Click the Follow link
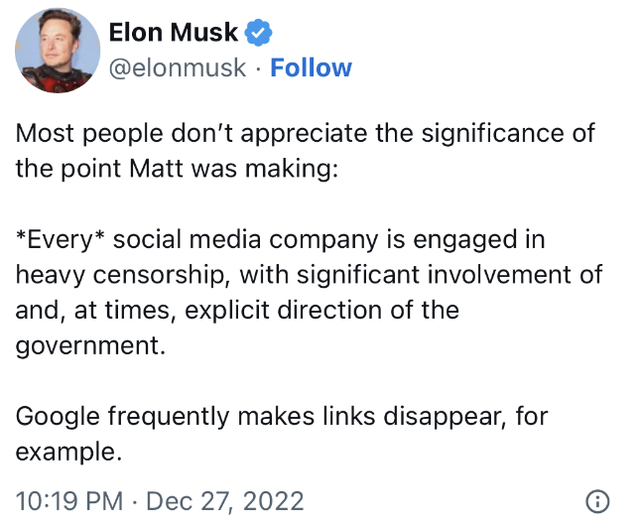Viewport: 640px width, 529px height. [311, 68]
